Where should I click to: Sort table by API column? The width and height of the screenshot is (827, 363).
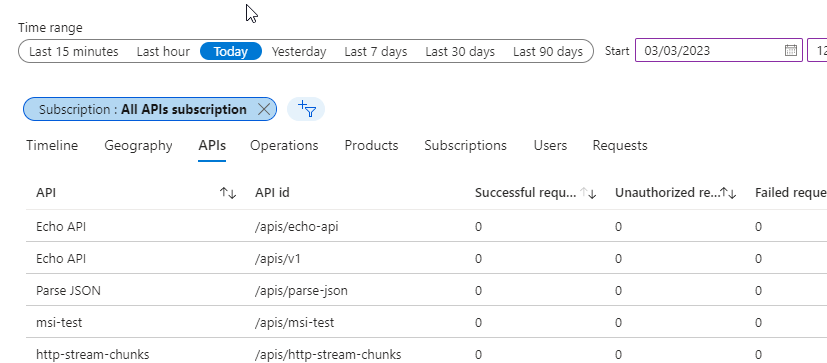[228, 193]
